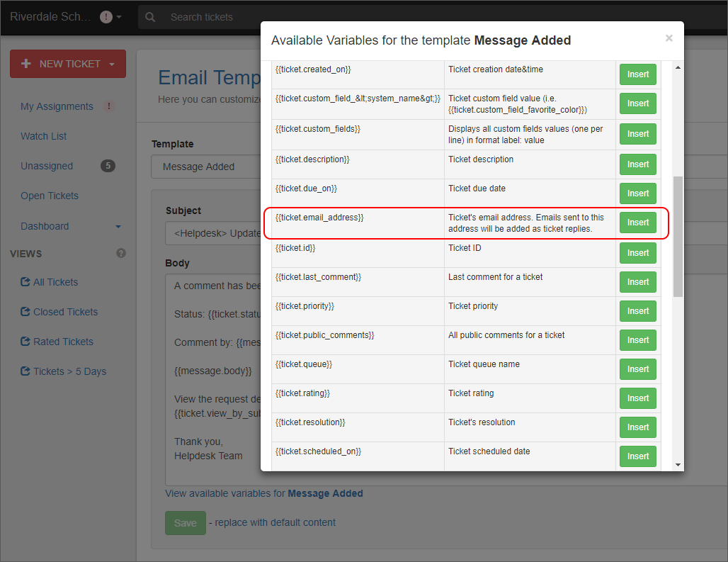Open the Unassigned tickets list
Image resolution: width=728 pixels, height=562 pixels.
(x=47, y=166)
